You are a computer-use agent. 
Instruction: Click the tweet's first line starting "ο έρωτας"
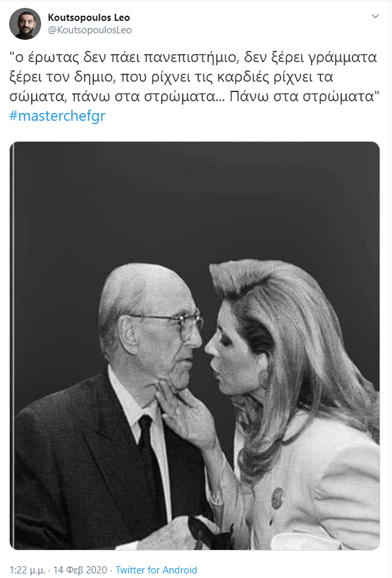coord(193,57)
